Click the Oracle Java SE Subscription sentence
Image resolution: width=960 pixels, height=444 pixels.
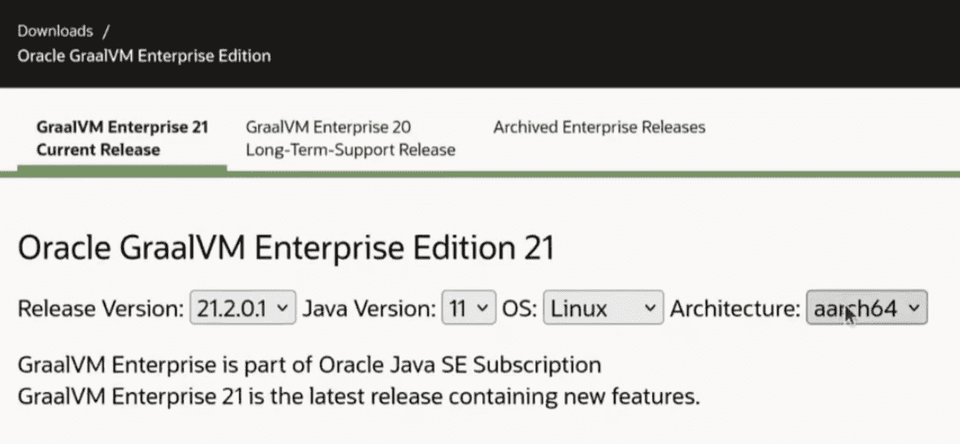(310, 363)
